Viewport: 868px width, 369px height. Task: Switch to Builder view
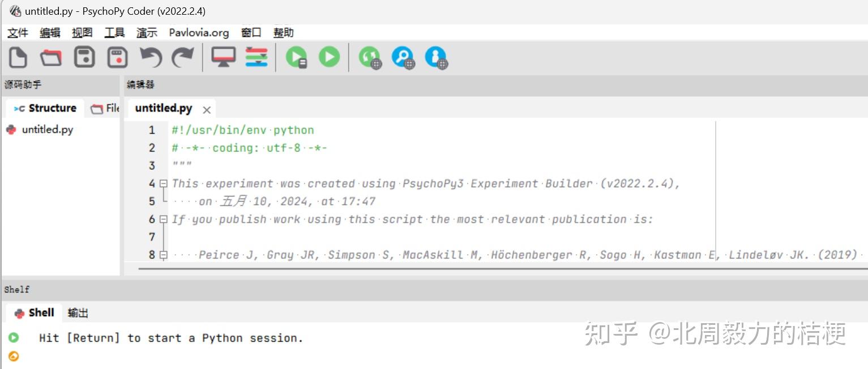[256, 57]
